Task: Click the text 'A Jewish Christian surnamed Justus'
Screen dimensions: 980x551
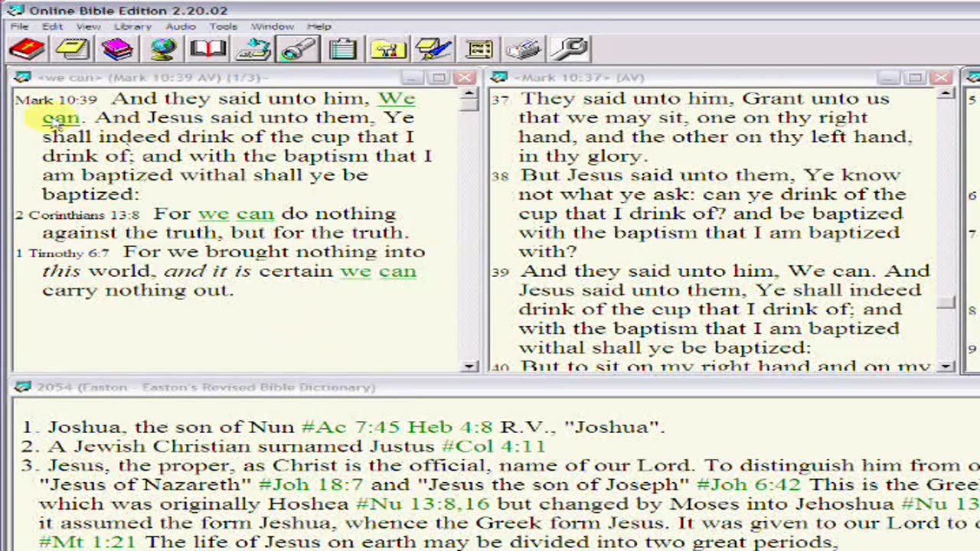Action: click(x=241, y=446)
